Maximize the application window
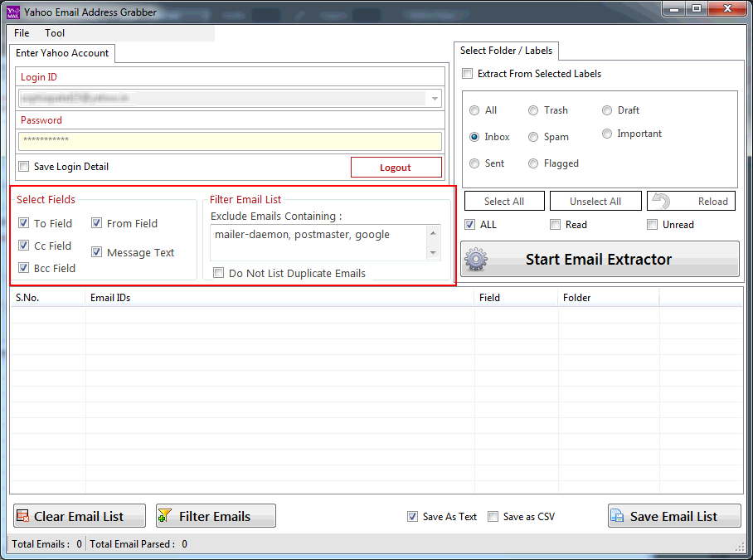Screen dimensions: 753x560 [x=697, y=8]
